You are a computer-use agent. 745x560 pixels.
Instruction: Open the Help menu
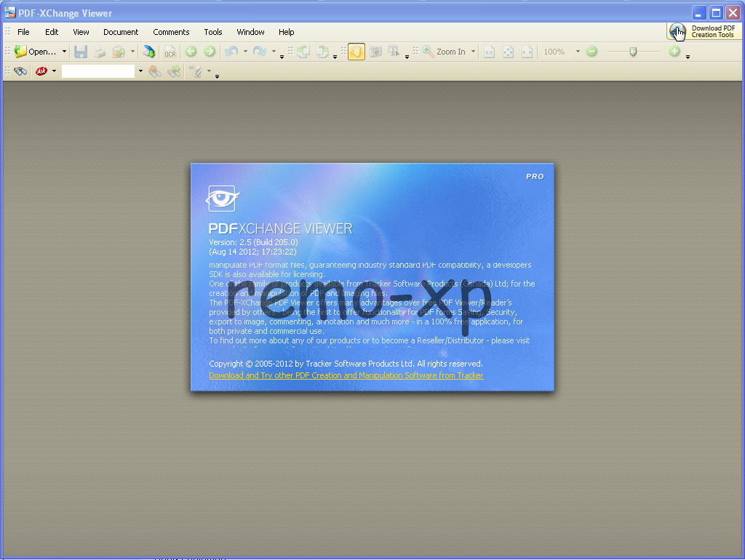[286, 32]
